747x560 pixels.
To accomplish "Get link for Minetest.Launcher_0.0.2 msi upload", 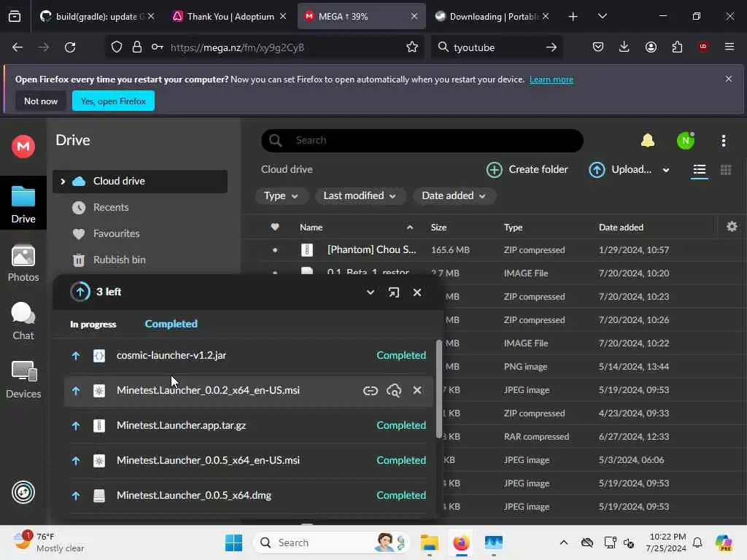I will point(370,391).
